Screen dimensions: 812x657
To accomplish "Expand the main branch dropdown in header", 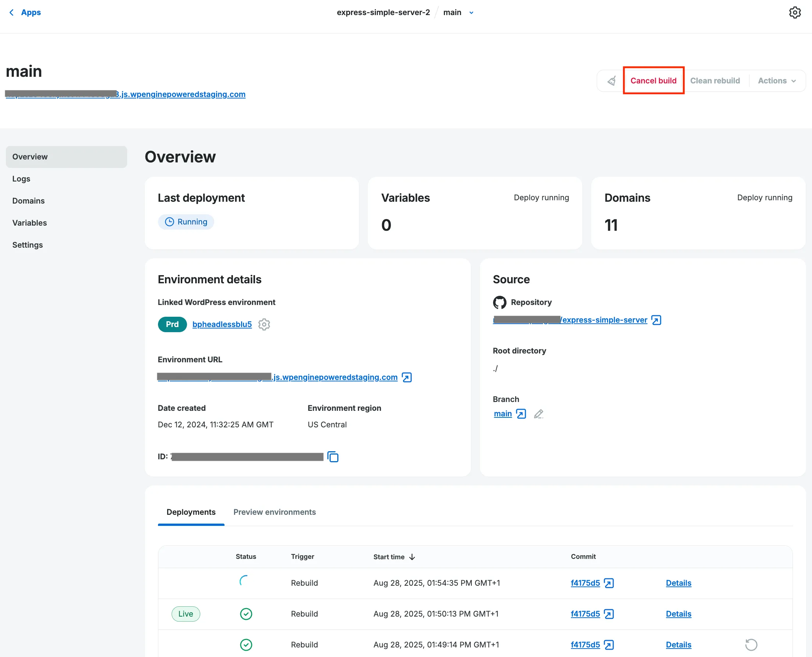I will tap(471, 12).
